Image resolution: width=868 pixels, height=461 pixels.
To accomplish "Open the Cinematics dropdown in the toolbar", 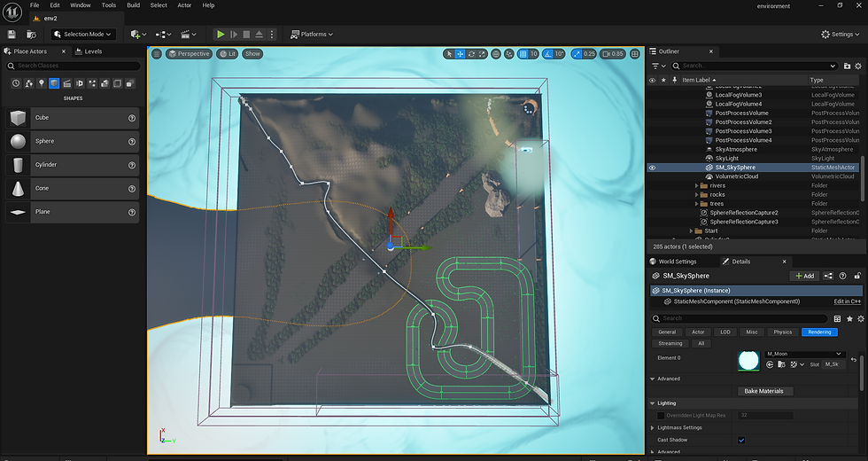I will click(188, 35).
